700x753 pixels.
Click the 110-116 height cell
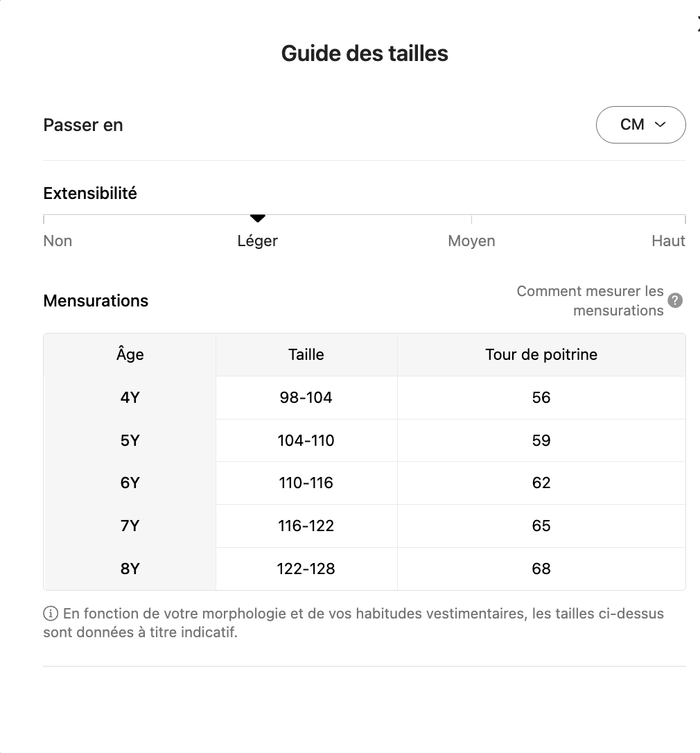[306, 483]
